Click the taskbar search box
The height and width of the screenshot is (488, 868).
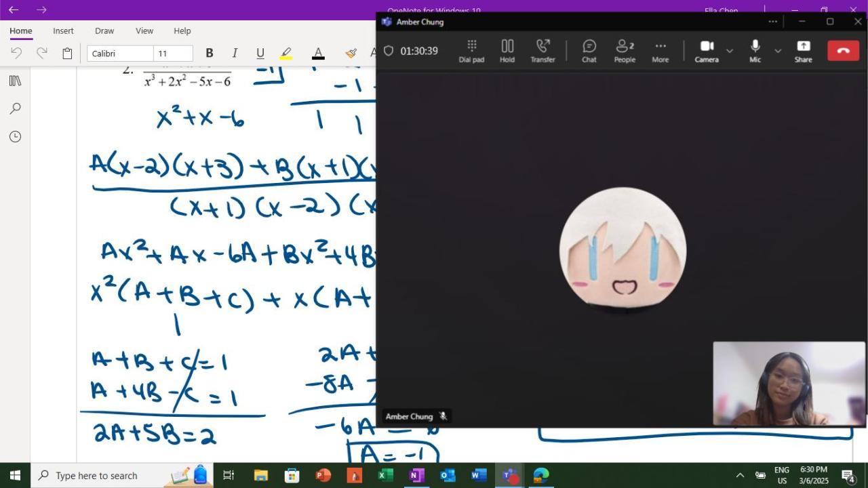[123, 475]
